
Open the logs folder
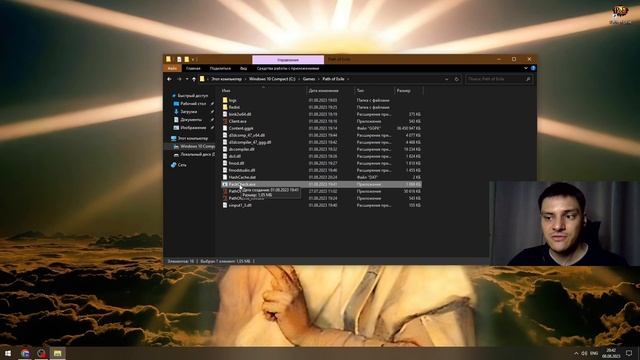pos(232,100)
